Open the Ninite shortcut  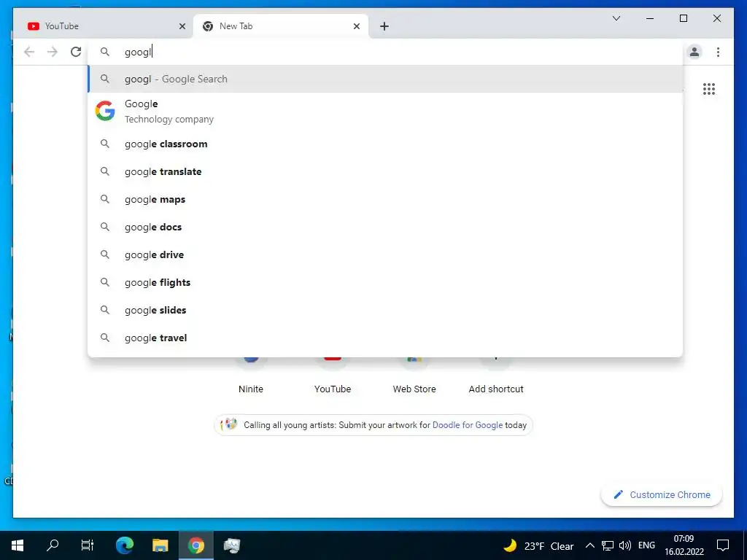tap(251, 376)
